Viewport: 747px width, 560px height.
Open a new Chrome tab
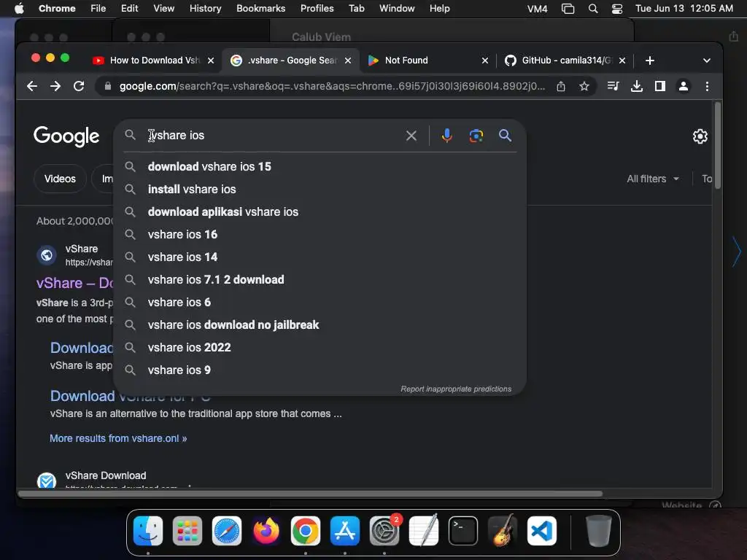tap(650, 61)
